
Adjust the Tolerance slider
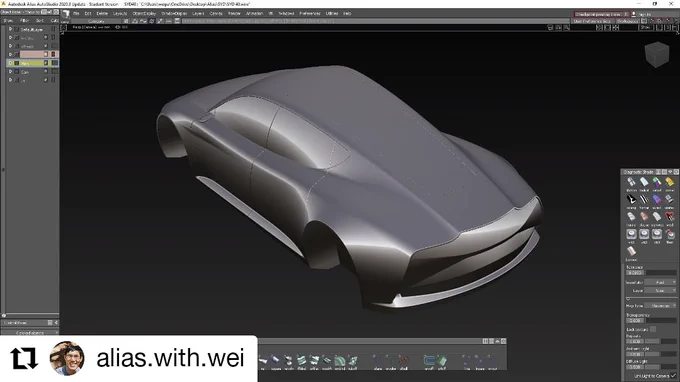pyautogui.click(x=660, y=273)
